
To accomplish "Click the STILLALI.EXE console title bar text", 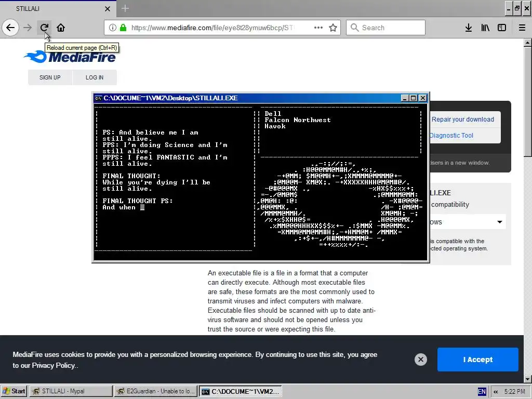I will pos(170,98).
